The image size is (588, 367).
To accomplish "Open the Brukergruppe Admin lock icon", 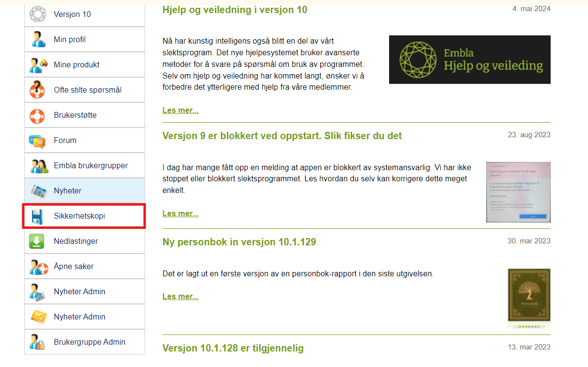I will point(37,342).
